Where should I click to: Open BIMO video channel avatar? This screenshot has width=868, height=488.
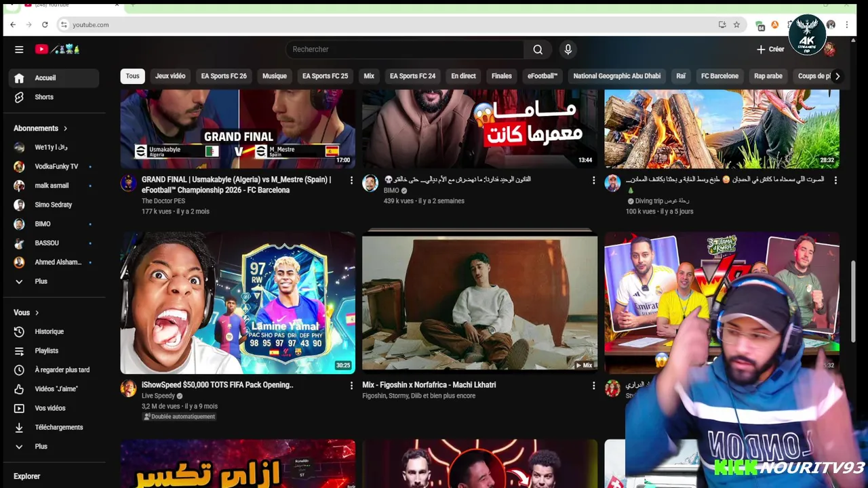click(x=370, y=183)
